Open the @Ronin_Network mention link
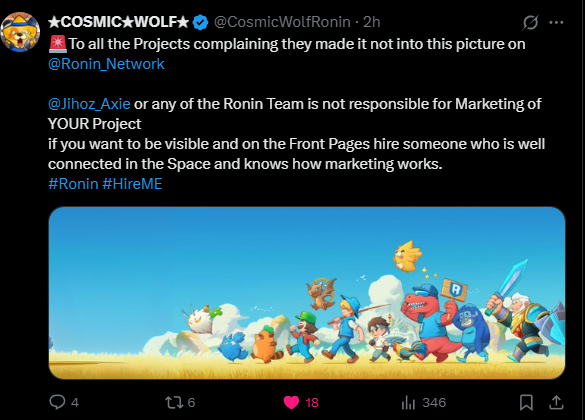This screenshot has width=585, height=420. (106, 64)
